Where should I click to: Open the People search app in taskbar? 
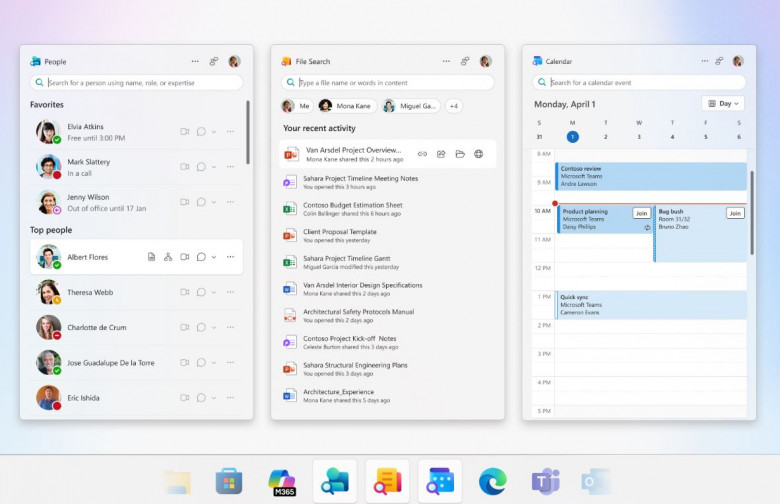335,481
